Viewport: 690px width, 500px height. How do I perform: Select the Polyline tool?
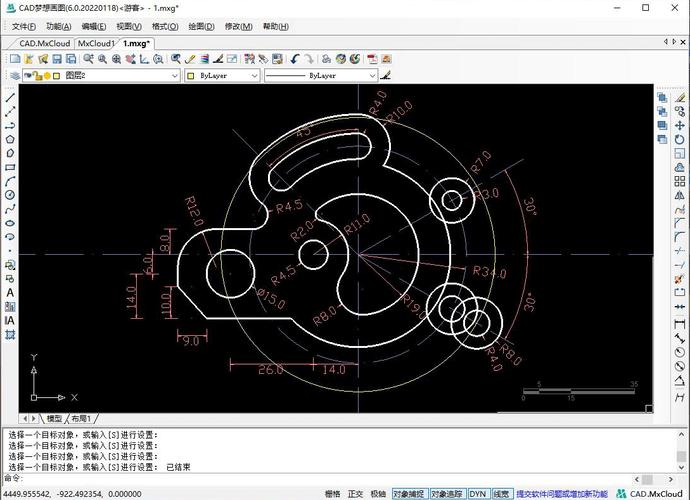[10, 125]
